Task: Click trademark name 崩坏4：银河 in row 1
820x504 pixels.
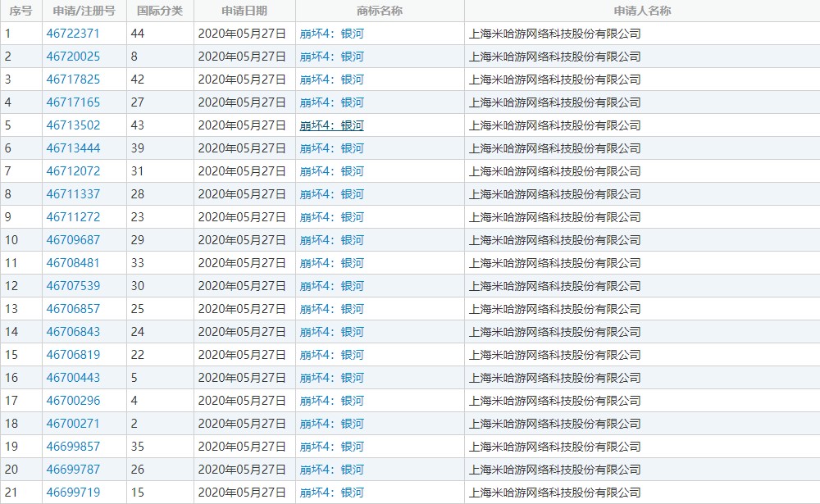Action: coord(331,34)
